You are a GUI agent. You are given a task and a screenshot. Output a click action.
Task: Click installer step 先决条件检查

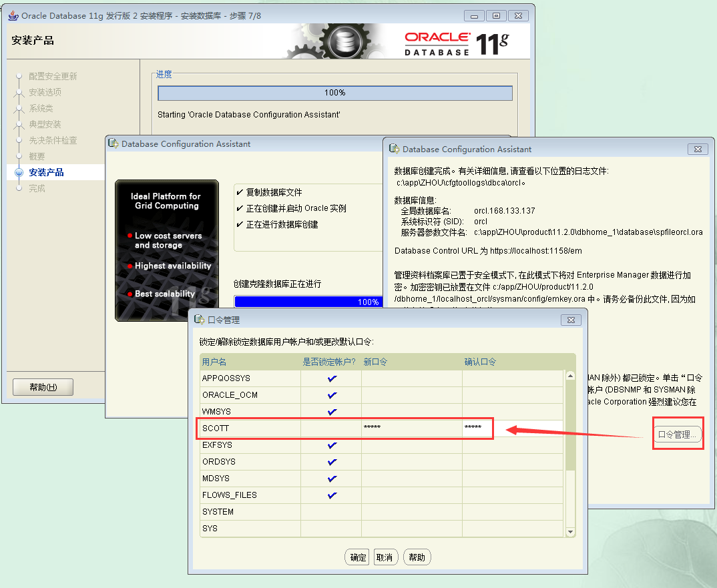(53, 140)
